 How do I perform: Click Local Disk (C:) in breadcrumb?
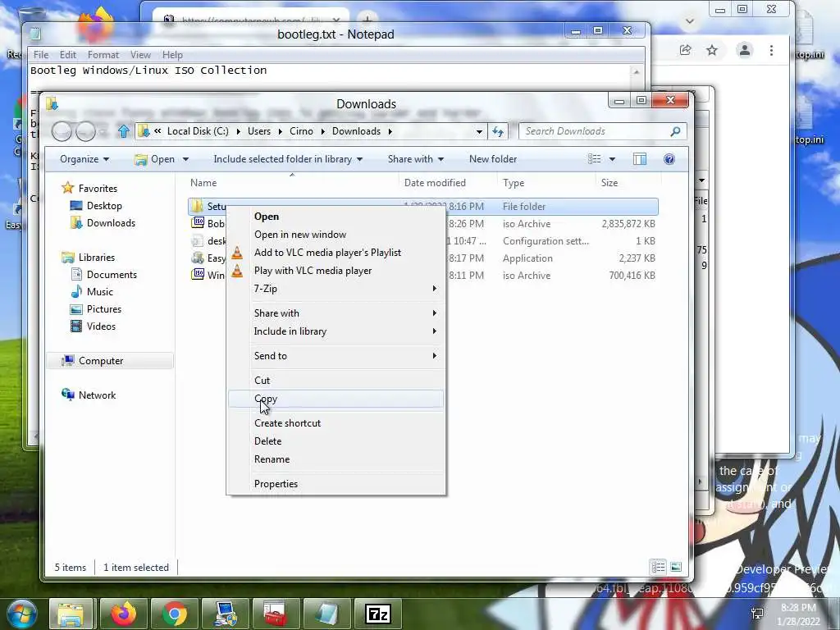coord(198,131)
